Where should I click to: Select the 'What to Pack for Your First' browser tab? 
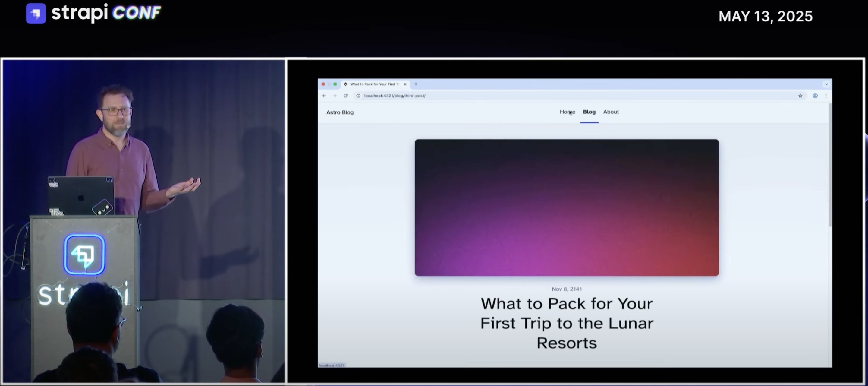point(375,84)
